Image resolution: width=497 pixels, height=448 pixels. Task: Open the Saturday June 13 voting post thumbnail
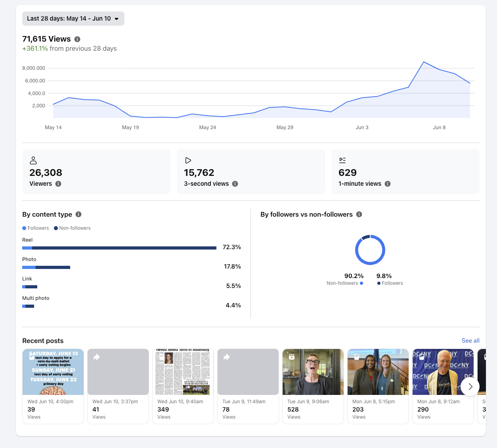(x=53, y=372)
